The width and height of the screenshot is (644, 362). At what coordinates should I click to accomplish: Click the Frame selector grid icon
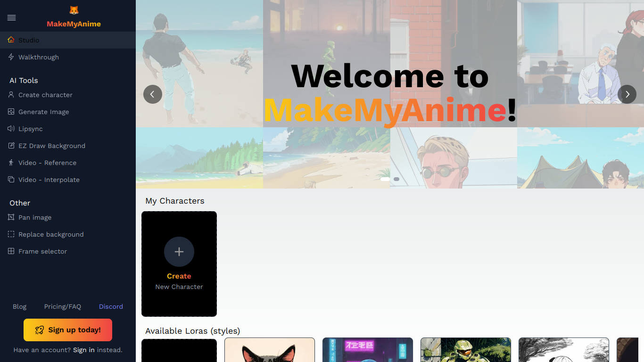(x=11, y=251)
